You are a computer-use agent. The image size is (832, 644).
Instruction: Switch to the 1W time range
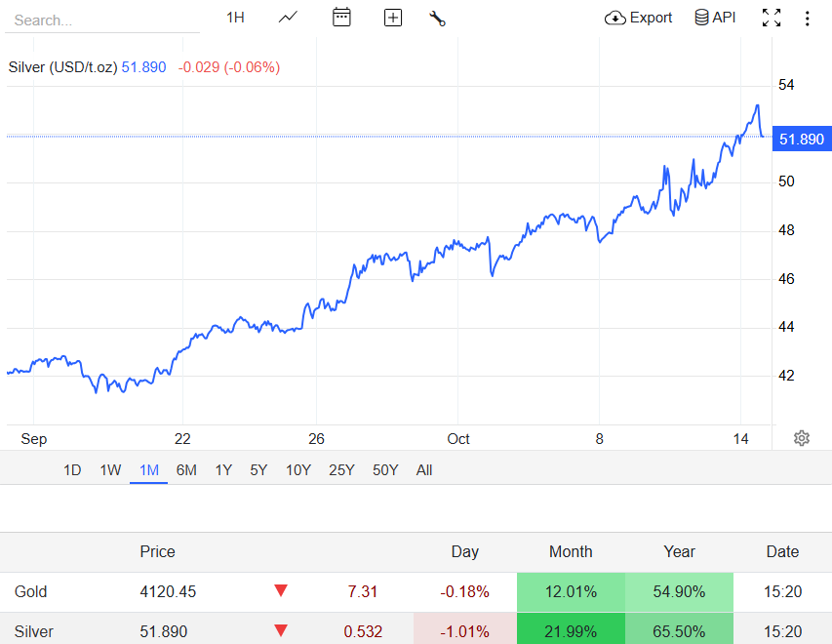click(110, 470)
